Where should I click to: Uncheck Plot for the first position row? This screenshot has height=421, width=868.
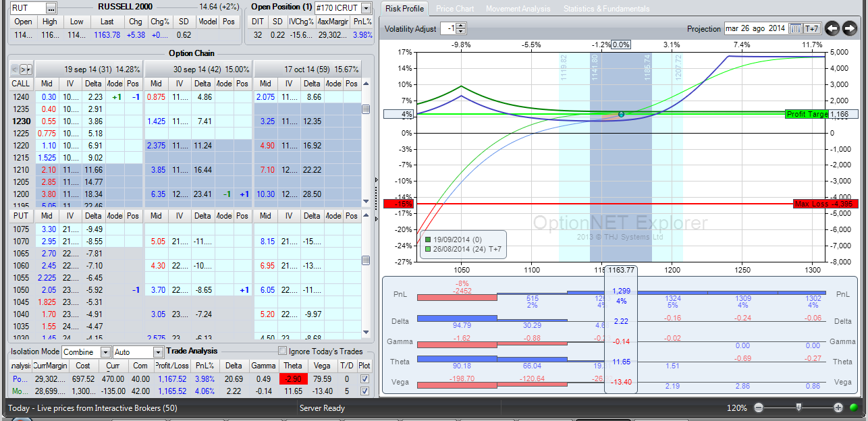click(365, 379)
